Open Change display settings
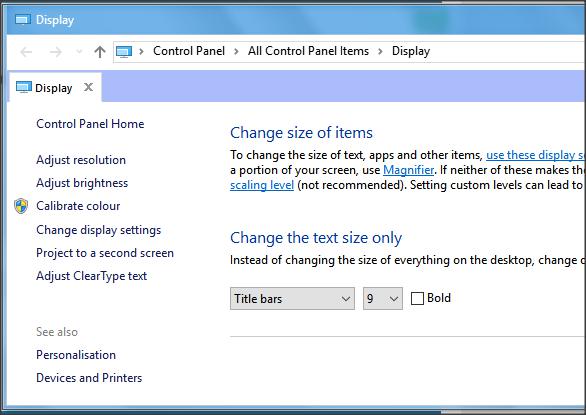 click(x=99, y=230)
